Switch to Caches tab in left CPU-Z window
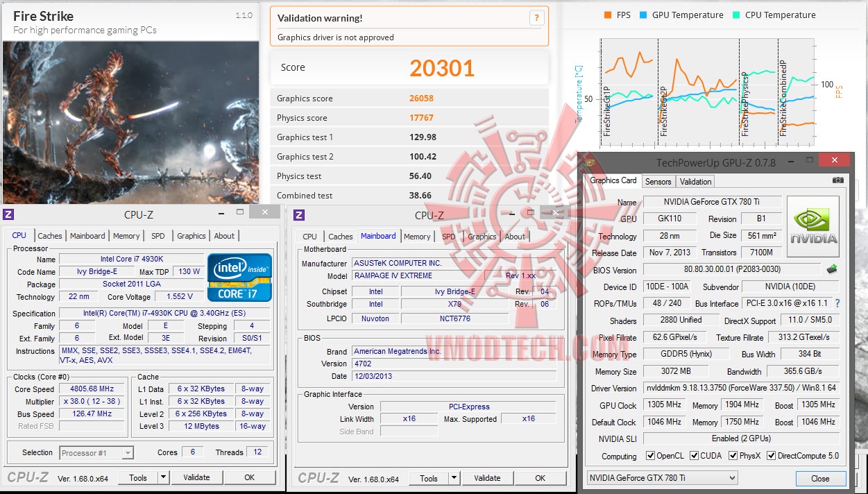 coord(50,236)
